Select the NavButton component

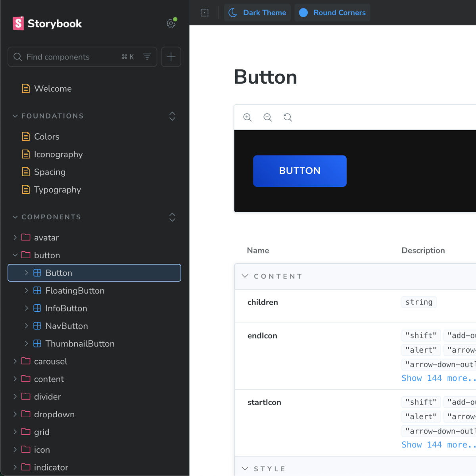[67, 326]
